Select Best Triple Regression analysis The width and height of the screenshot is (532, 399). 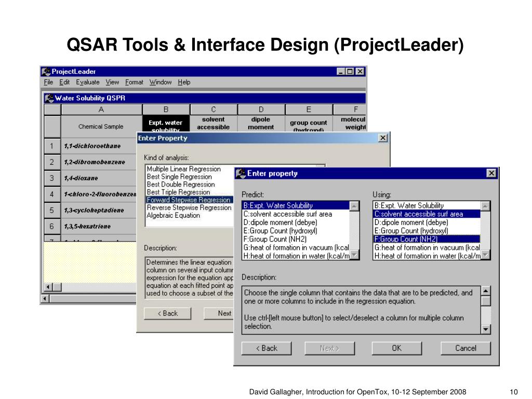[179, 192]
